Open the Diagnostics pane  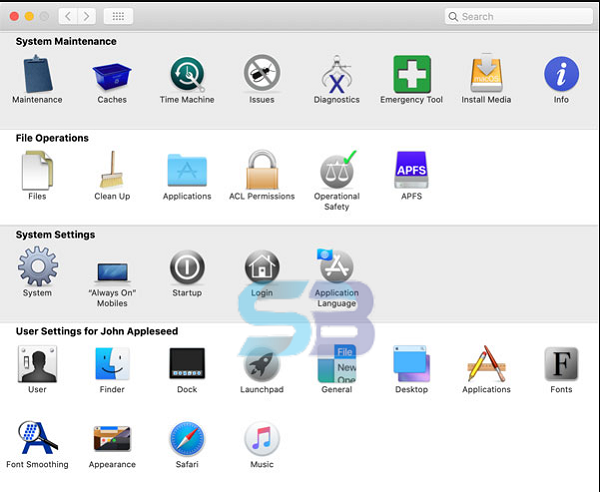click(x=336, y=74)
